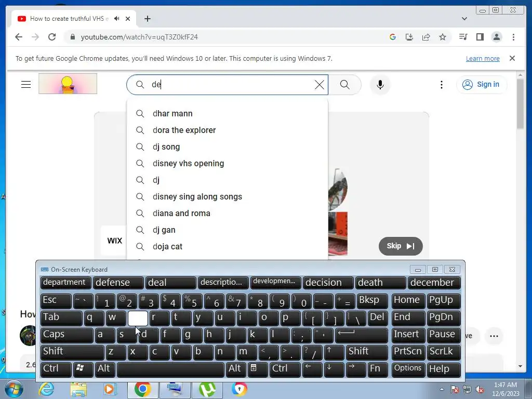Image resolution: width=532 pixels, height=399 pixels.
Task: Show hidden system tray icons
Action: 442,390
